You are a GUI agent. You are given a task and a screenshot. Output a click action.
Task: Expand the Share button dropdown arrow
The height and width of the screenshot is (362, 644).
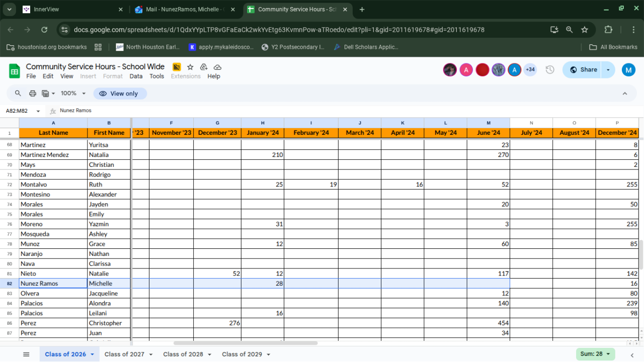[608, 70]
